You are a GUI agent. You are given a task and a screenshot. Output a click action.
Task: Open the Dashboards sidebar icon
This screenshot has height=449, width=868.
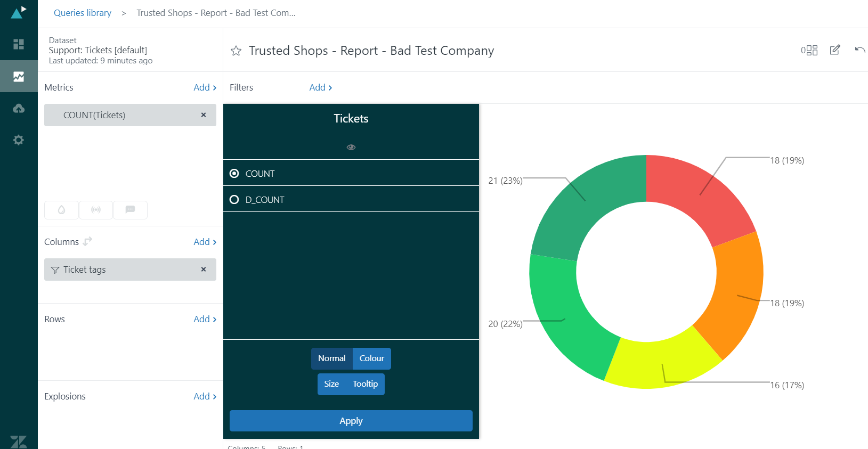tap(19, 44)
